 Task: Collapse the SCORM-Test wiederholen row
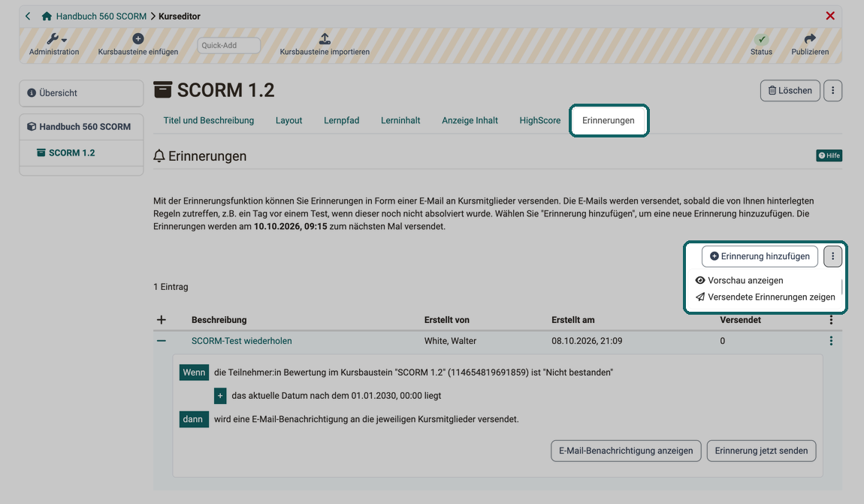coord(162,341)
